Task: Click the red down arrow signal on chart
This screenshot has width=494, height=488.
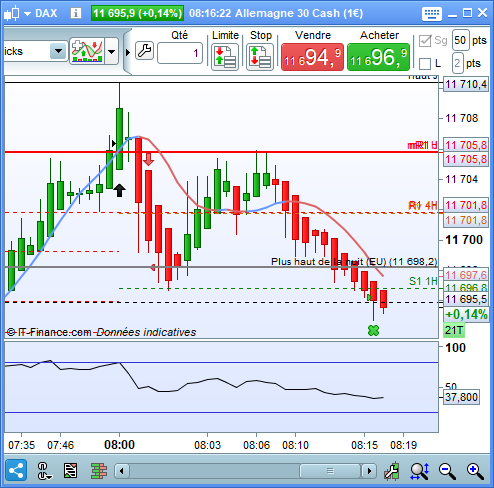Action: (148, 159)
